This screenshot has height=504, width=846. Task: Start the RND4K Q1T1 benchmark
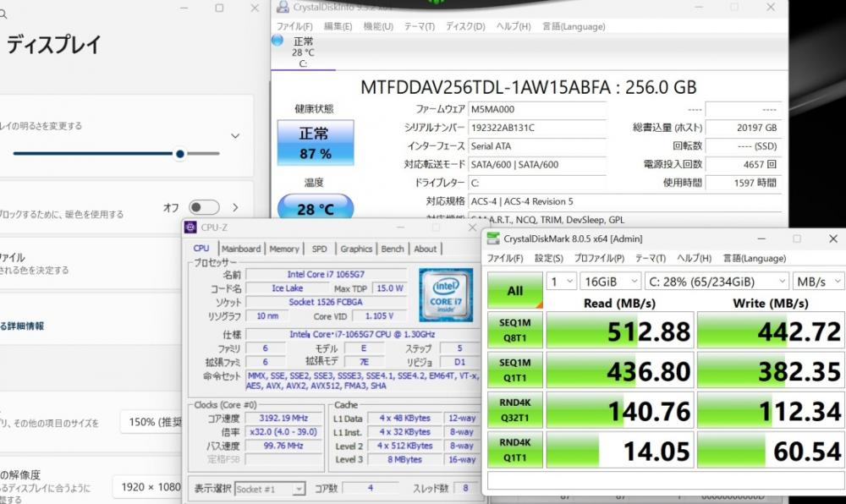tap(515, 450)
